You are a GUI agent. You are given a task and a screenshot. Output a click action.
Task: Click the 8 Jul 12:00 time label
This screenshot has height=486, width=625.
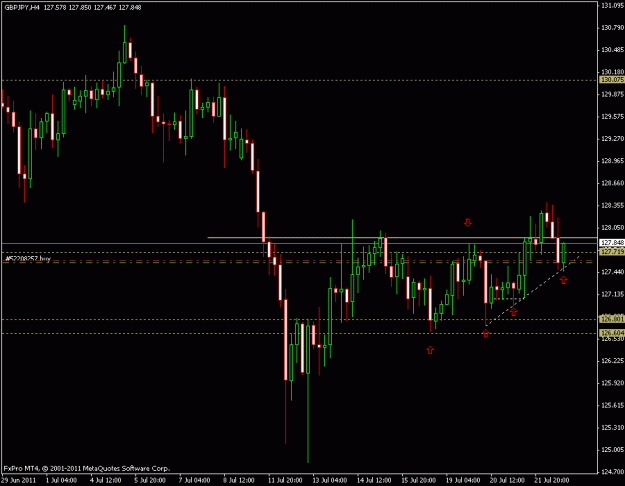pos(239,480)
